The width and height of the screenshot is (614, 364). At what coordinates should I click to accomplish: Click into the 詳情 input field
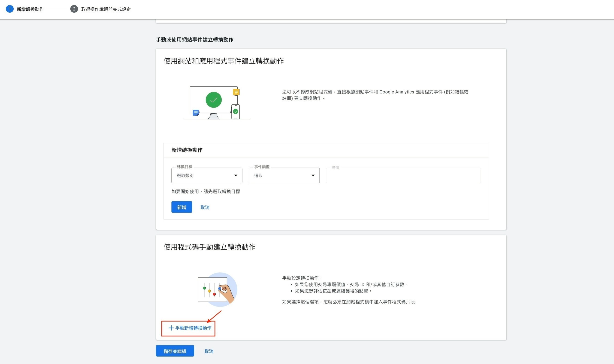click(403, 175)
